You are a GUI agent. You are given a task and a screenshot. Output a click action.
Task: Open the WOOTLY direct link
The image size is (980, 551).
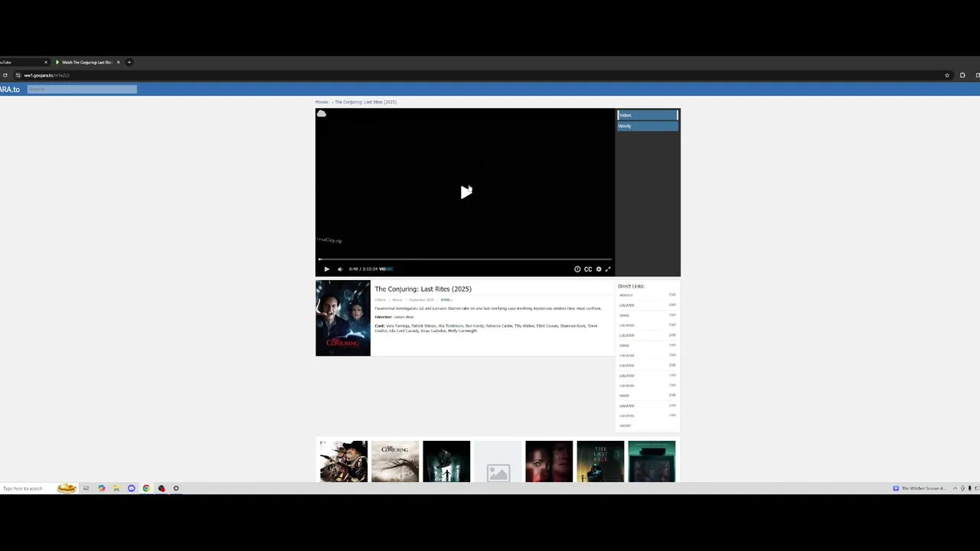tap(626, 295)
